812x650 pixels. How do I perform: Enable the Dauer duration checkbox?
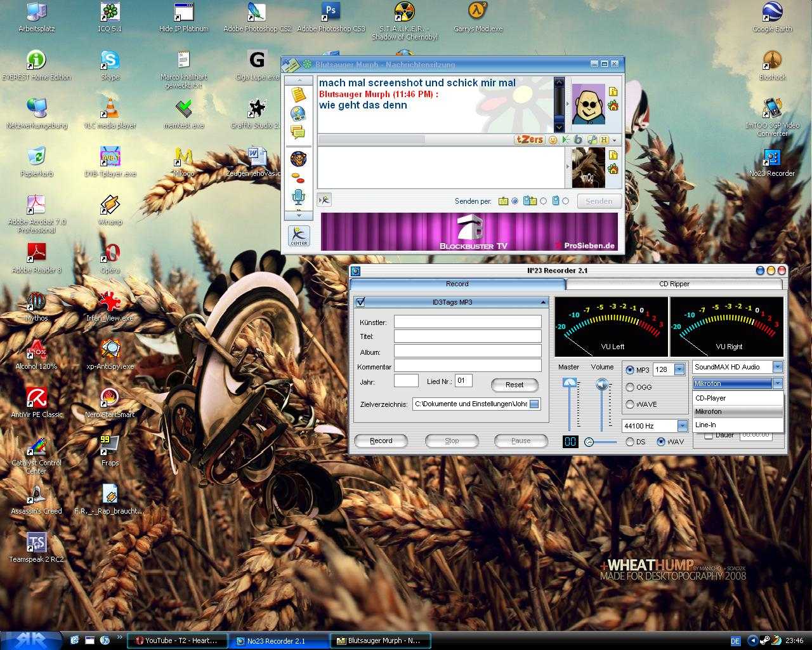click(x=709, y=435)
